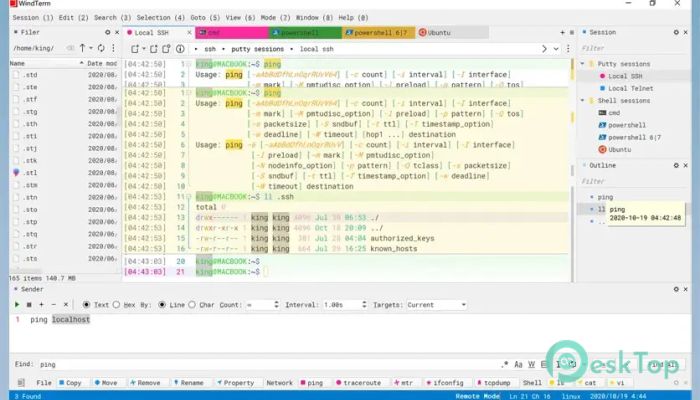Start sending with the Sender play button
The image size is (700, 400).
click(x=17, y=304)
